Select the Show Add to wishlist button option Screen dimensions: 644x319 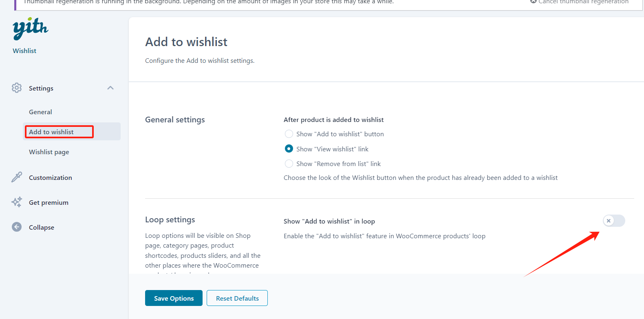coord(289,134)
